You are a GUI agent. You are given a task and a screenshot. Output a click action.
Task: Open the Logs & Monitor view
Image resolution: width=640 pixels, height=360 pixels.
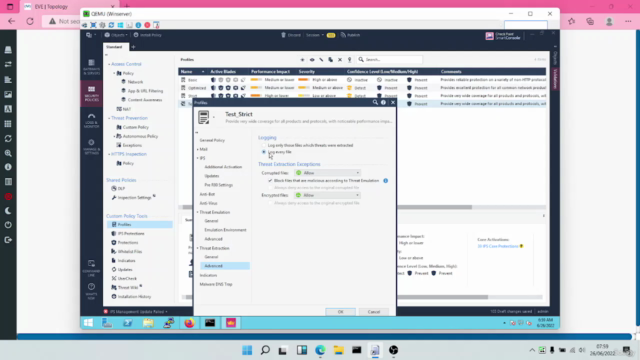coord(91,121)
